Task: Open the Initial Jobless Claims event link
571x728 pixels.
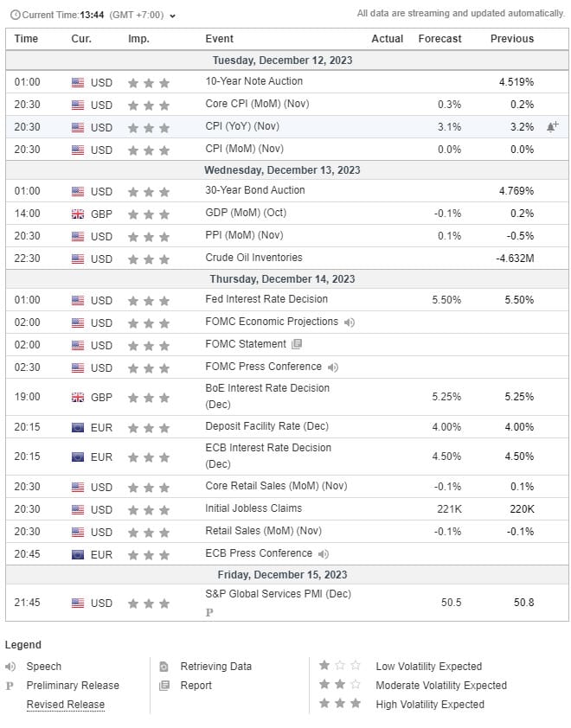Action: (x=253, y=508)
